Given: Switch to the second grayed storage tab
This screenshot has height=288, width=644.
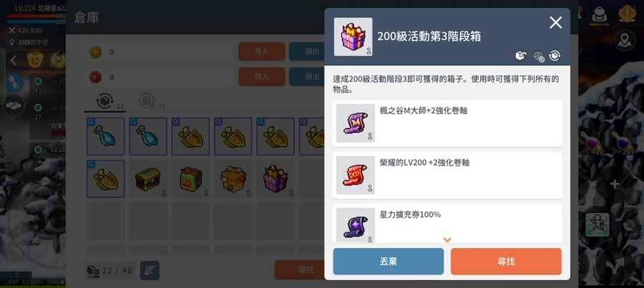Looking at the screenshot, I should [x=147, y=101].
